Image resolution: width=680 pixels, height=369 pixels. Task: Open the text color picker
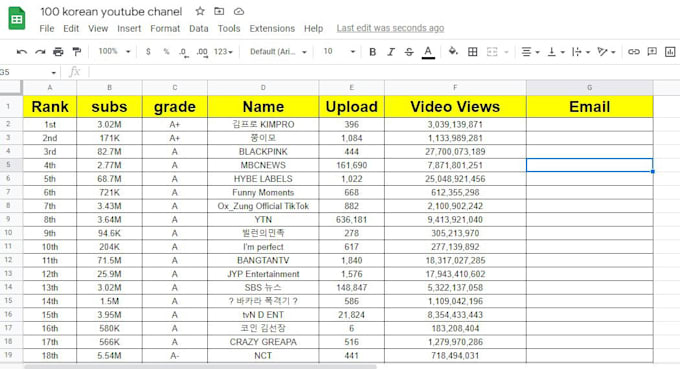coord(428,52)
